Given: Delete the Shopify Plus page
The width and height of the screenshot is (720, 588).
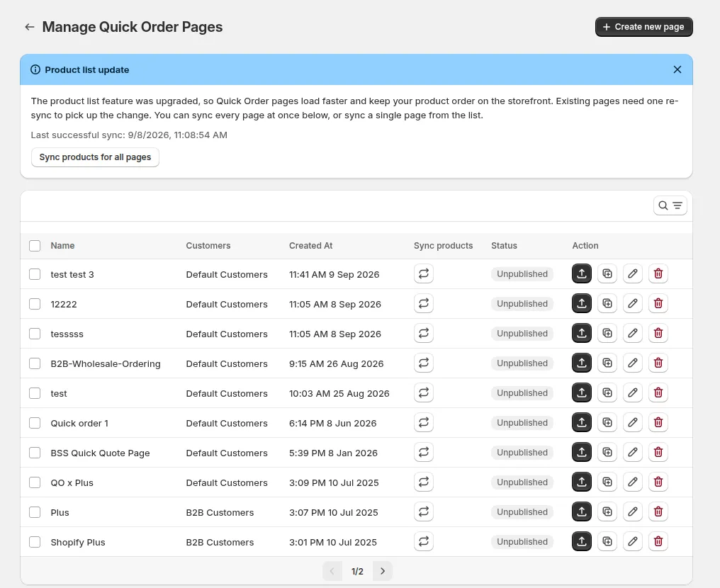Looking at the screenshot, I should [658, 542].
